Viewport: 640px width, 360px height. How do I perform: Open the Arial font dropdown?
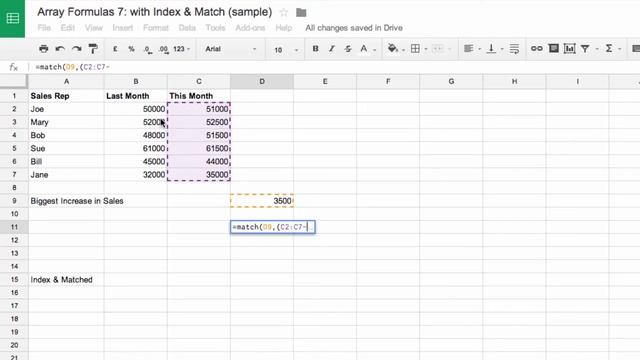231,49
